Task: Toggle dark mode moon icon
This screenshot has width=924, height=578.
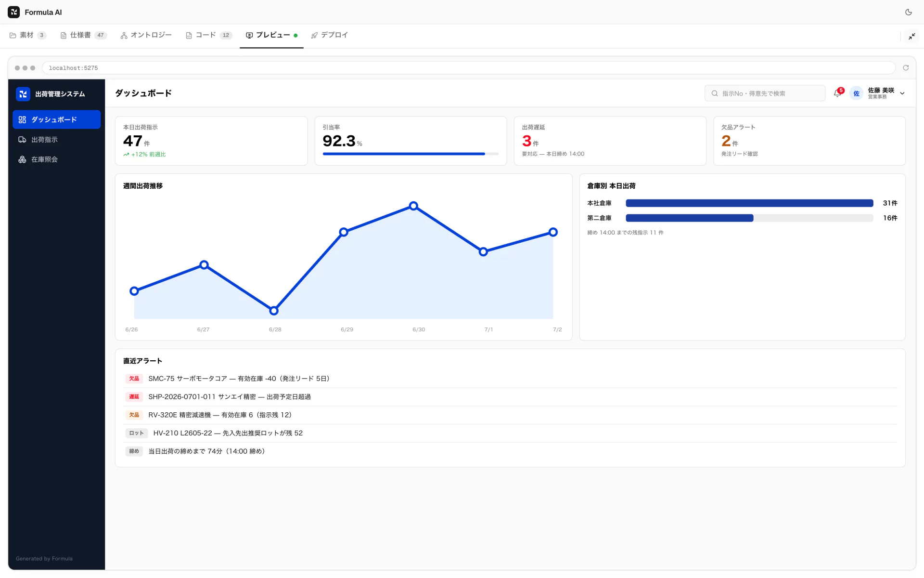Action: point(908,12)
